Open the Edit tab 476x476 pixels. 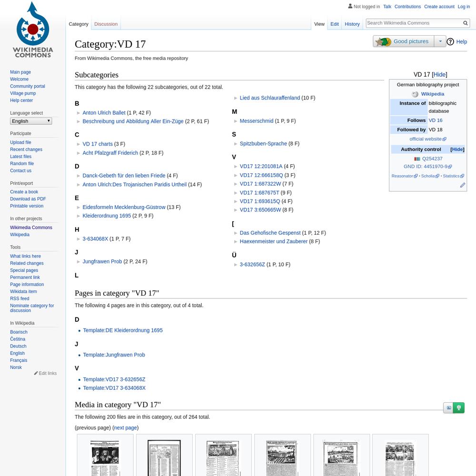[335, 24]
